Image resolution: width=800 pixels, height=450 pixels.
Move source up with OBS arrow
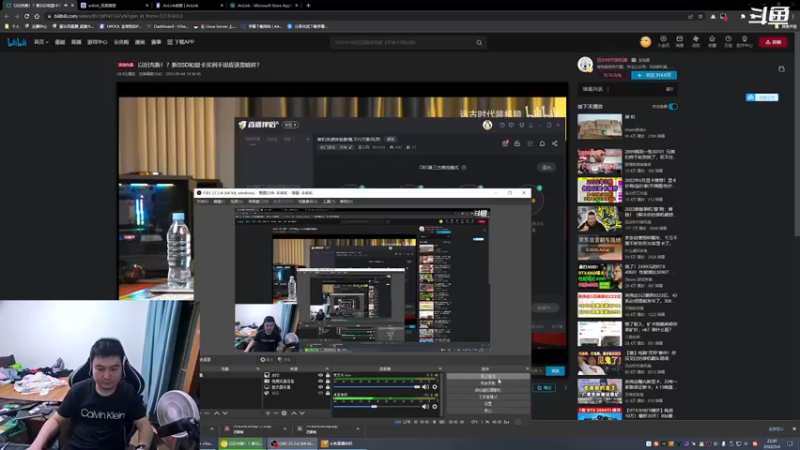click(x=294, y=413)
